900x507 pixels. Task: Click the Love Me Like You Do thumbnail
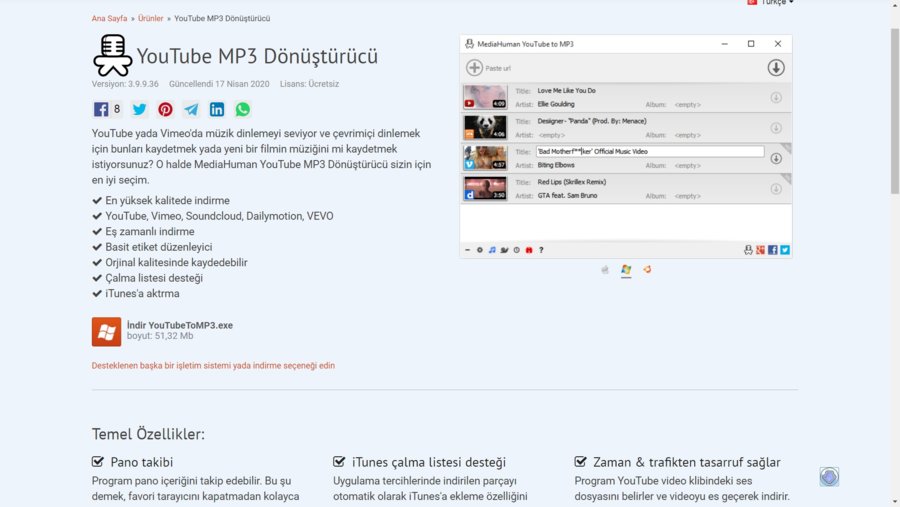(485, 97)
